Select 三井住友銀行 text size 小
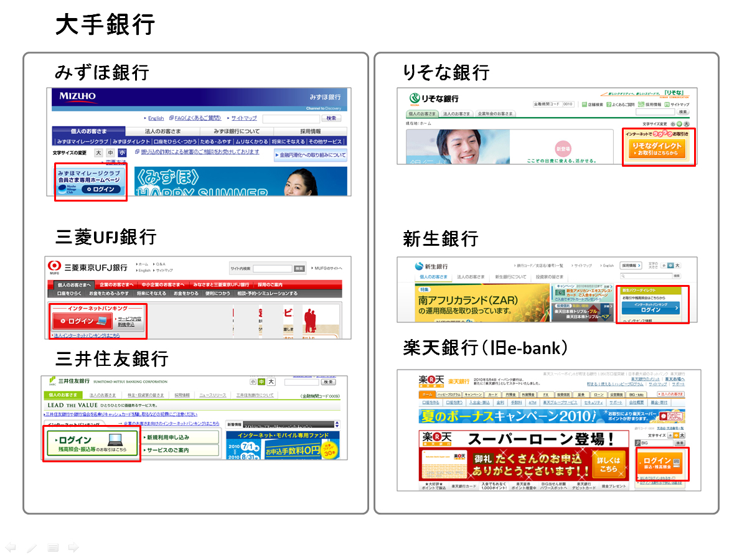 (x=253, y=381)
